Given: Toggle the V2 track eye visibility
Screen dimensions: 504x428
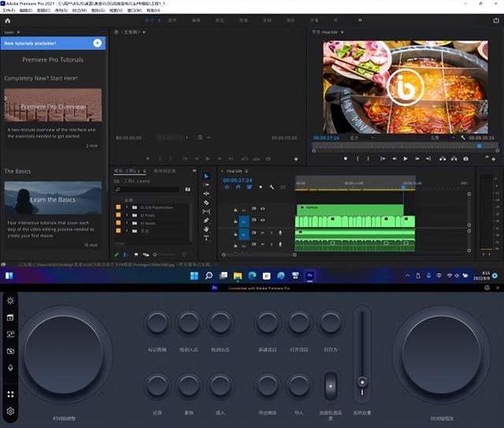Looking at the screenshot, I should point(262,209).
